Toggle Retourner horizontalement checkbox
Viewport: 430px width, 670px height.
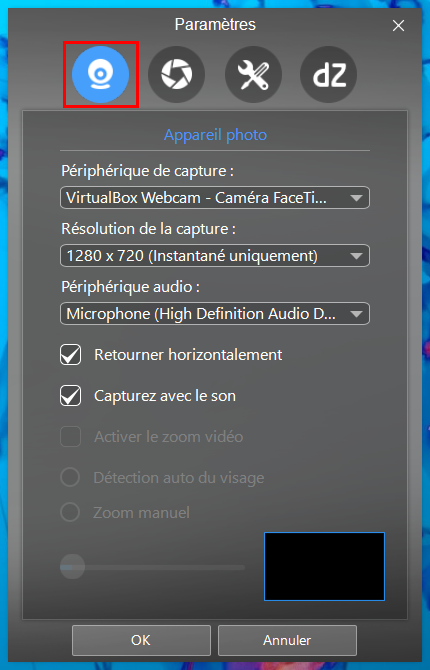(x=71, y=355)
